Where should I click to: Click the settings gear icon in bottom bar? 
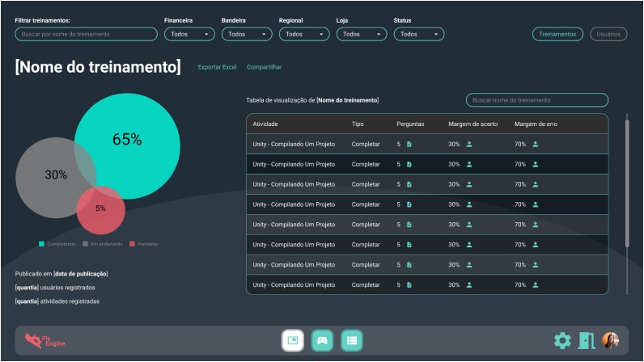(x=562, y=341)
